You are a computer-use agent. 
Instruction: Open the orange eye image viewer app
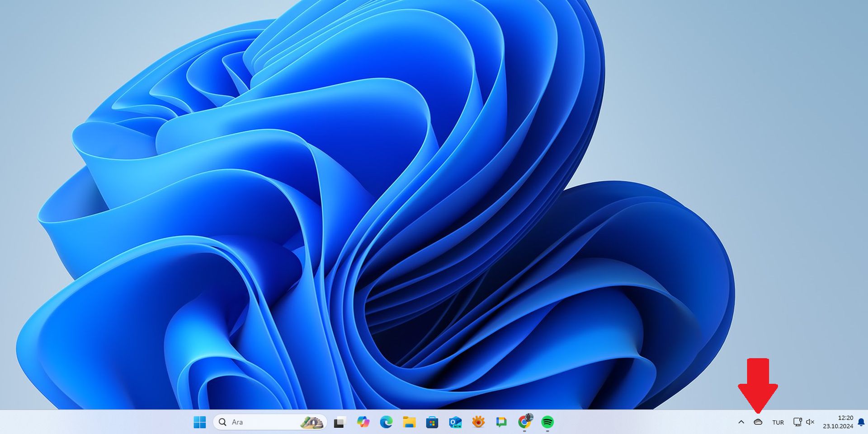coord(478,422)
